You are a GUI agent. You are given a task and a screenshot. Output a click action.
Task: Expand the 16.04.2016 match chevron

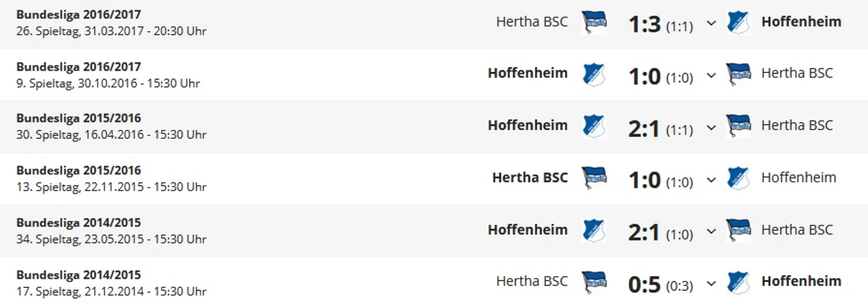711,128
